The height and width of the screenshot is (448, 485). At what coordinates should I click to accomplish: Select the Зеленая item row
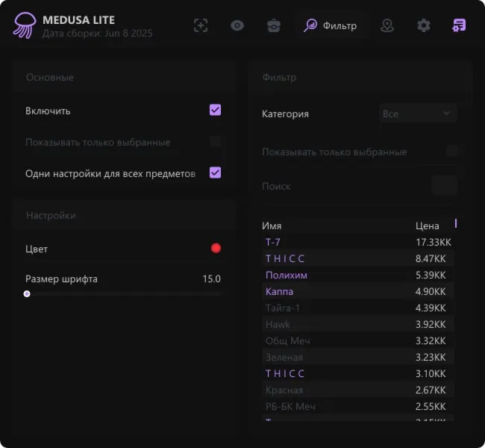tap(358, 357)
